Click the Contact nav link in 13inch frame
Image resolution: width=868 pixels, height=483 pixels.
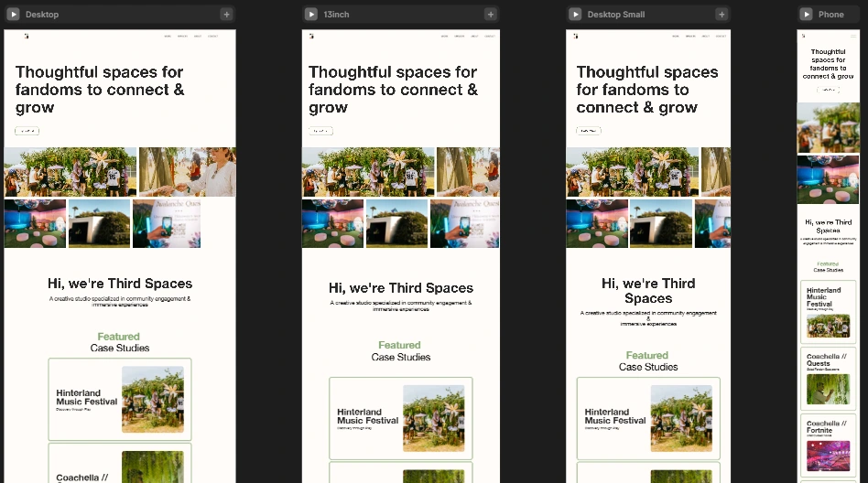490,36
